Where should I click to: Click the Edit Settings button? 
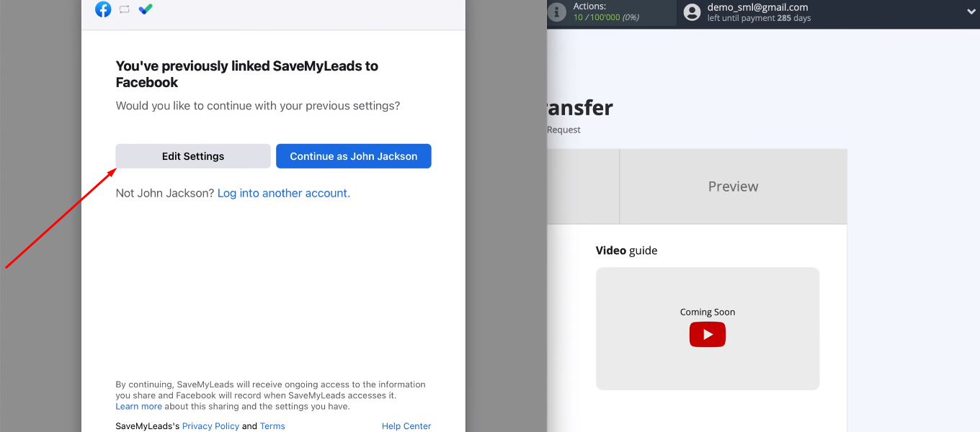pos(193,156)
